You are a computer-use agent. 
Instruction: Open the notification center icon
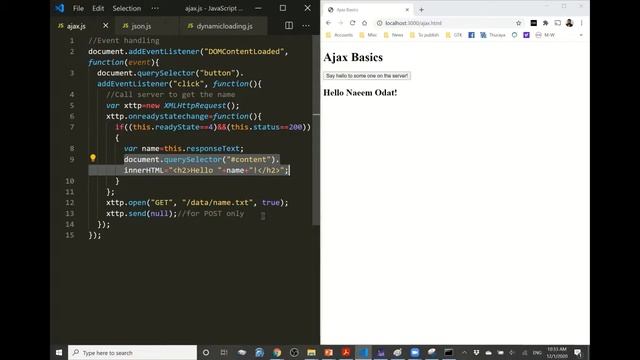pyautogui.click(x=578, y=353)
